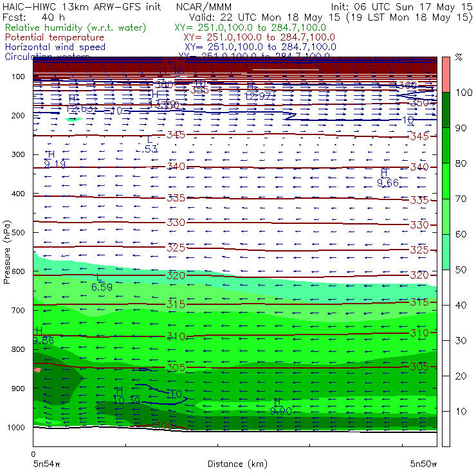Click the '0' distance axis origin label
The height and width of the screenshot is (476, 476).
(33, 454)
